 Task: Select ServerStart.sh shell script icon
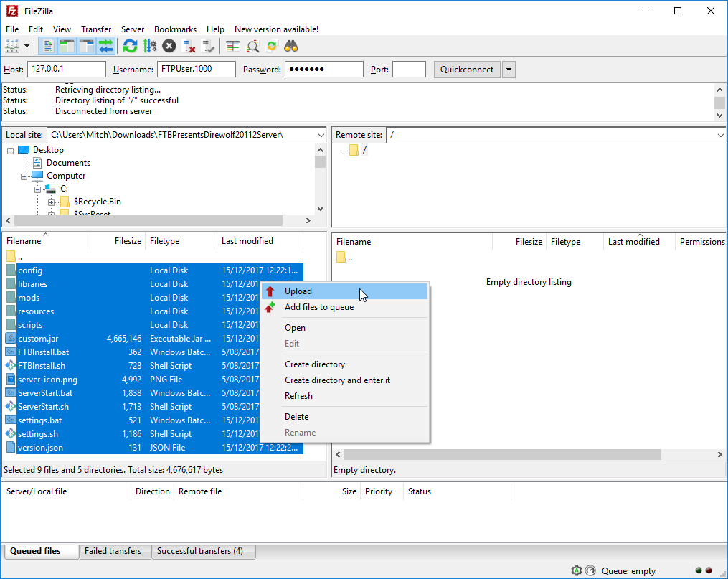tap(11, 407)
